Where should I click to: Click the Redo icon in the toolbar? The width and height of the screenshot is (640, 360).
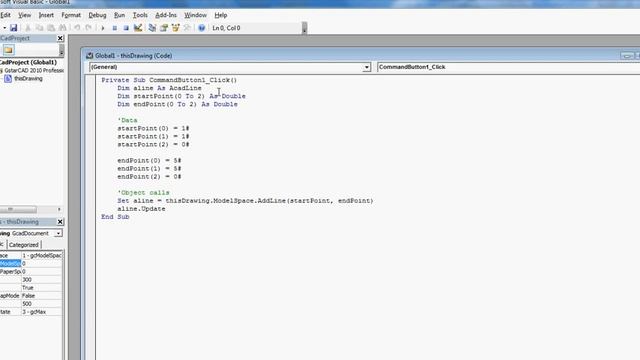click(88, 28)
